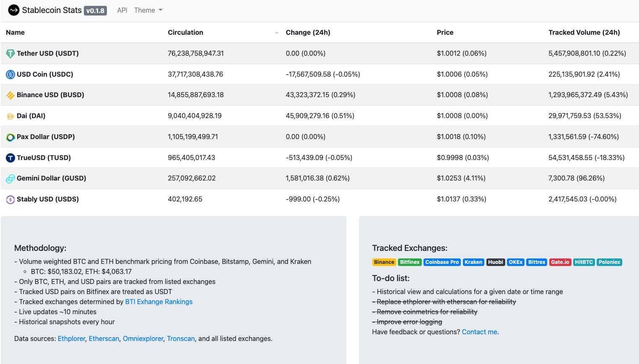This screenshot has width=639, height=364.
Task: Click the USD Coin (USDC) icon
Action: click(10, 75)
